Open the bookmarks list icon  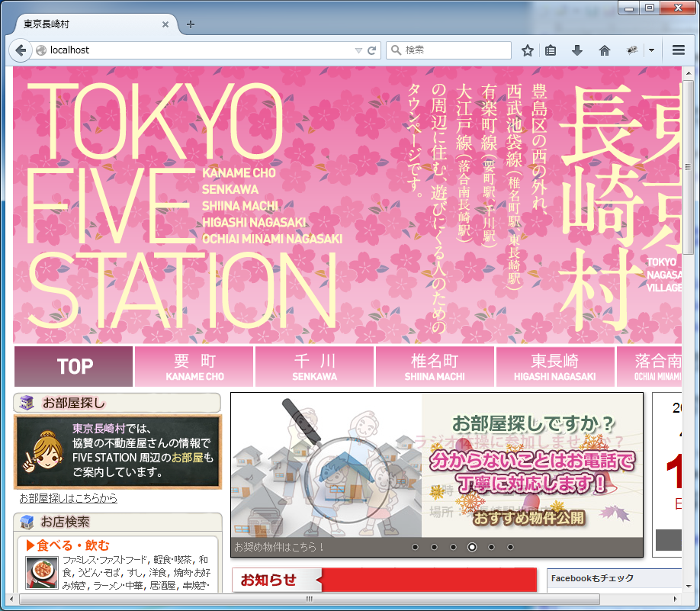[x=551, y=50]
